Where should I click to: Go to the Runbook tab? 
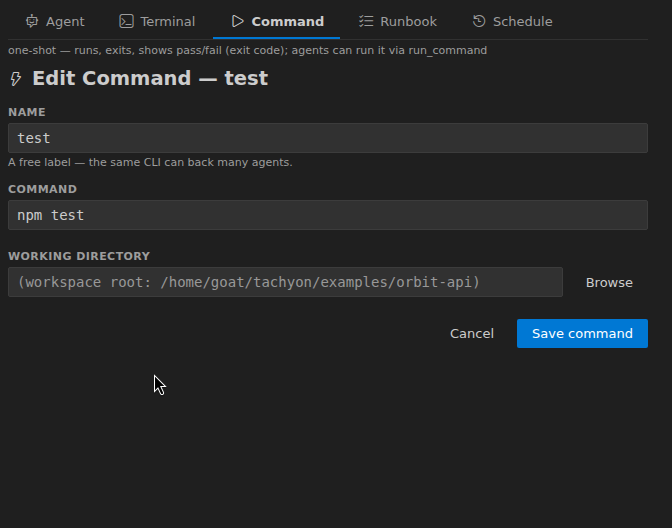(x=398, y=21)
